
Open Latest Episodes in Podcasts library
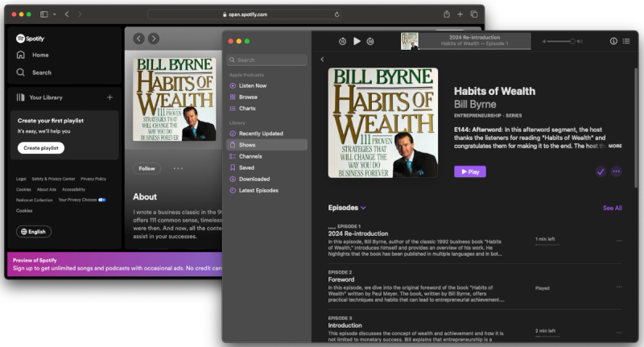tap(266, 191)
